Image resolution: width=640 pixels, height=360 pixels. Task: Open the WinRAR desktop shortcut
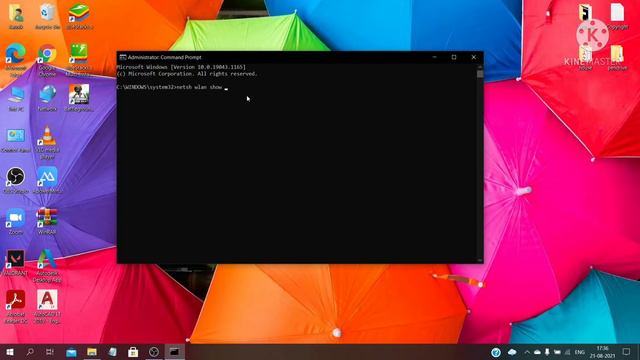click(x=47, y=221)
